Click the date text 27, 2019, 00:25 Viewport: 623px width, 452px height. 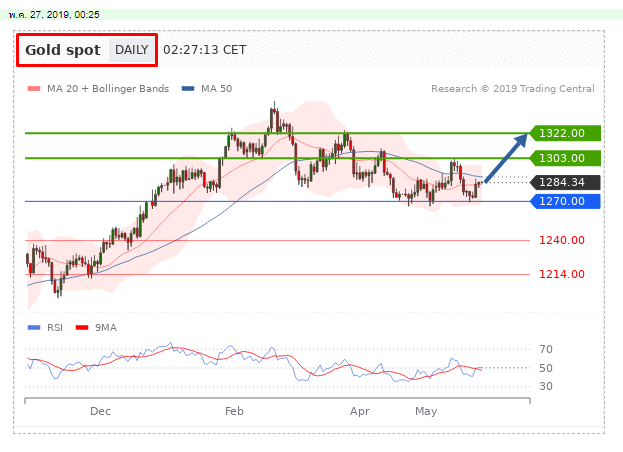[64, 15]
